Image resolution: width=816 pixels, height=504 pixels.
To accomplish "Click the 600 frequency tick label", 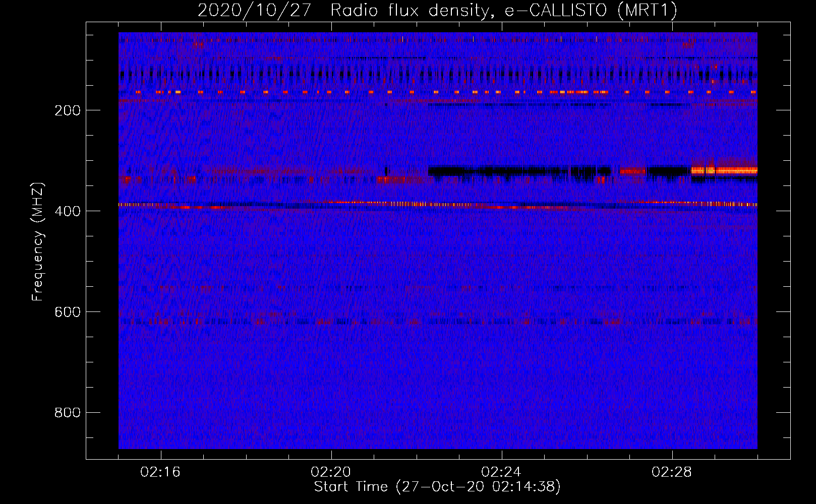I will point(68,312).
